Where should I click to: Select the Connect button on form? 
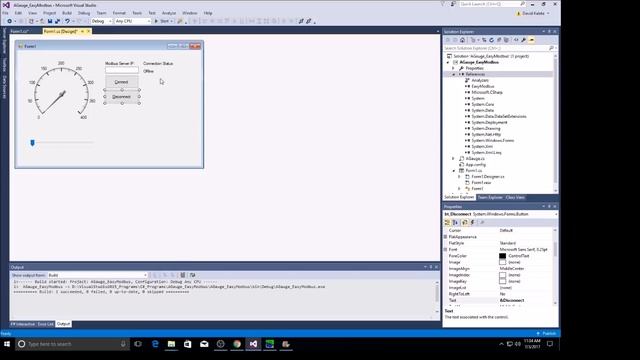[x=122, y=82]
